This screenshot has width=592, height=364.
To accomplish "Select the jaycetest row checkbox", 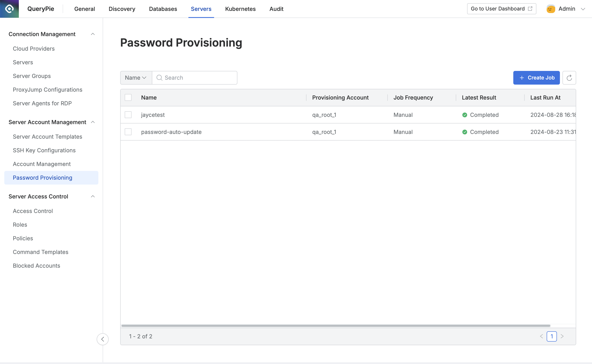I will click(x=128, y=115).
